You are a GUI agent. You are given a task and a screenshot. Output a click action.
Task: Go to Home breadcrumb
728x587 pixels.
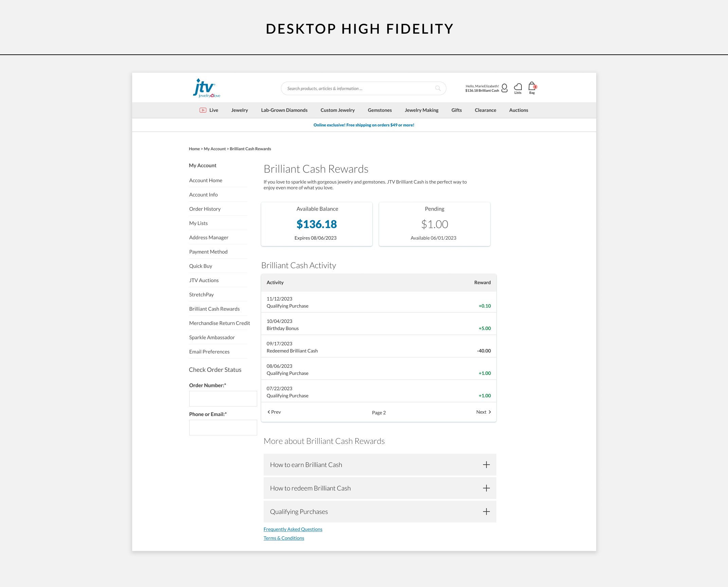(x=194, y=149)
